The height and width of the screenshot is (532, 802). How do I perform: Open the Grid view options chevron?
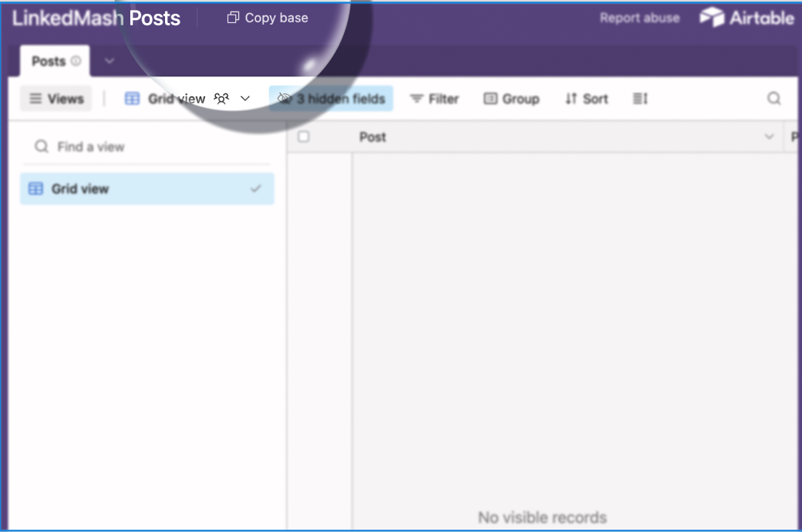point(245,99)
